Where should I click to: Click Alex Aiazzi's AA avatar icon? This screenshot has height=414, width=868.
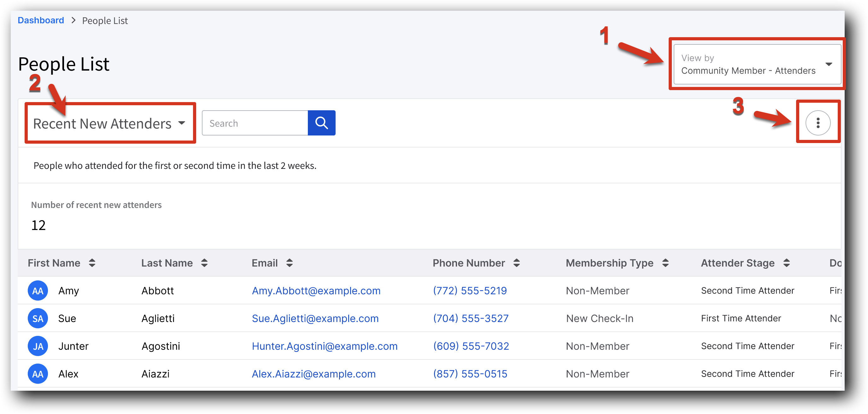click(38, 374)
